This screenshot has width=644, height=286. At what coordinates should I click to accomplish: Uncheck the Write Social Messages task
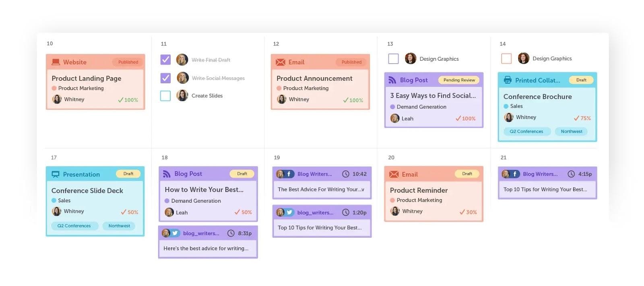pos(165,78)
